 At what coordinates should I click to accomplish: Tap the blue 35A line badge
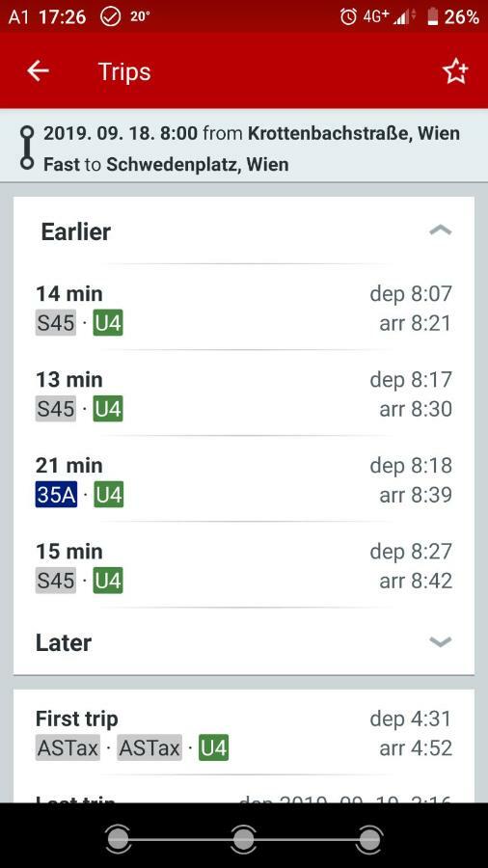pos(56,495)
